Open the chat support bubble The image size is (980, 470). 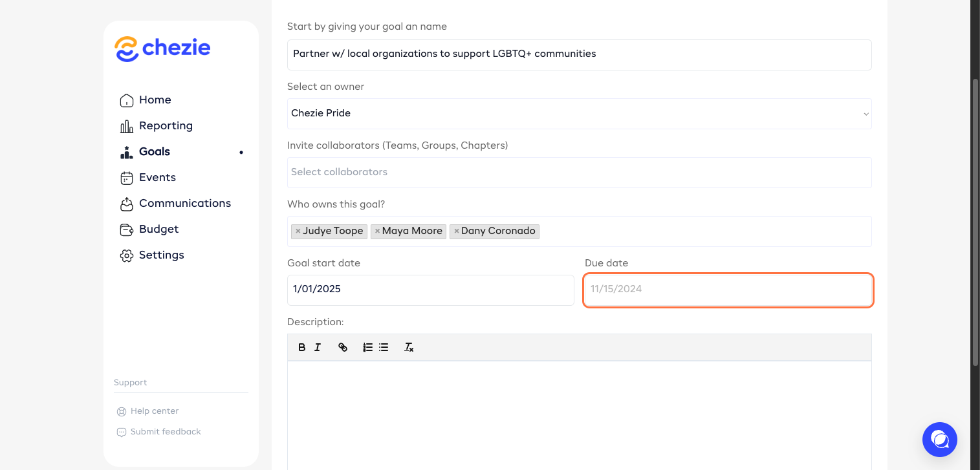click(939, 440)
